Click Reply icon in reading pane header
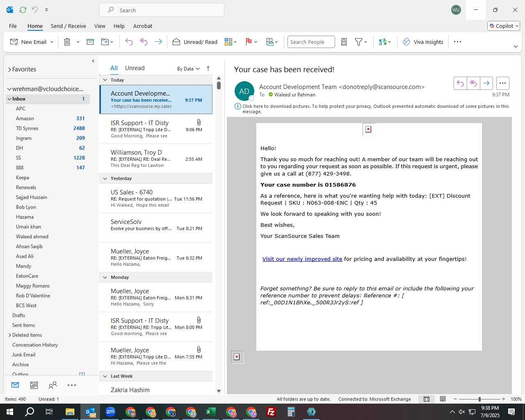The width and height of the screenshot is (525, 420). point(460,83)
